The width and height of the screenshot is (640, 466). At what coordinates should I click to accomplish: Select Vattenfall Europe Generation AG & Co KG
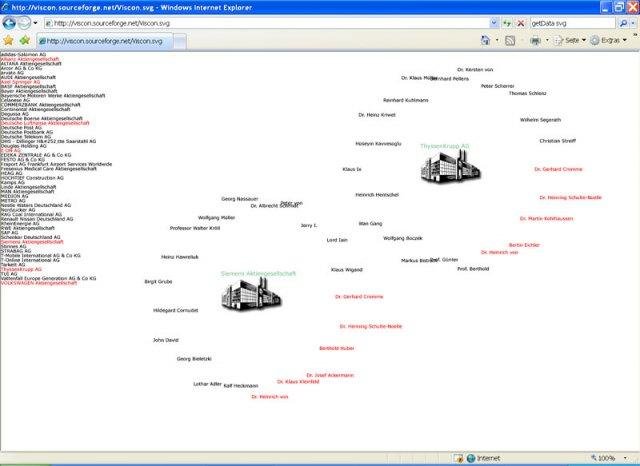(x=48, y=278)
